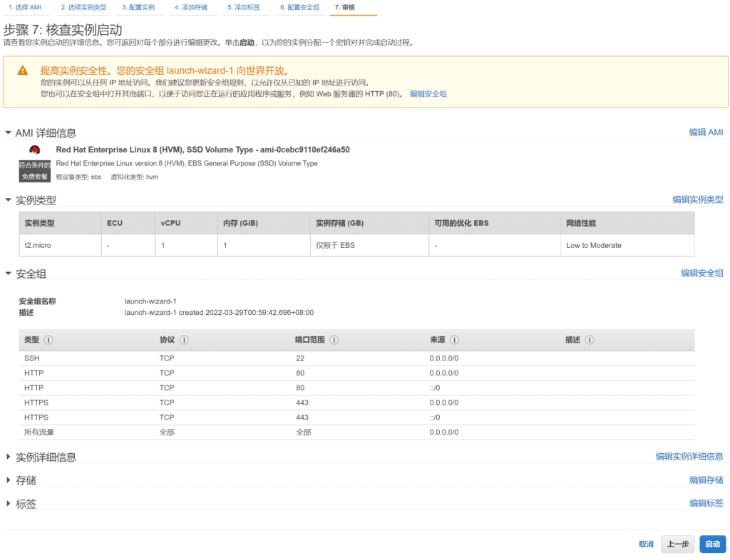Collapse the 实例类型 section
The image size is (730, 560).
click(9, 200)
